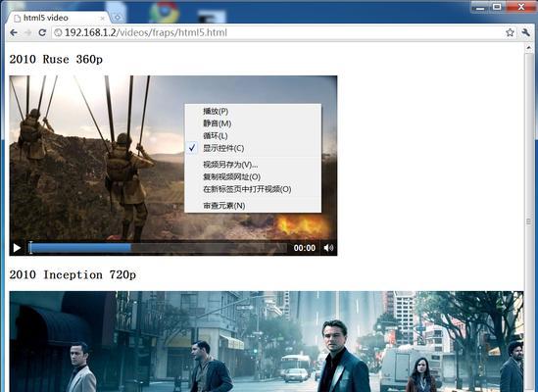Play the Ruse video with the play button

[17, 248]
